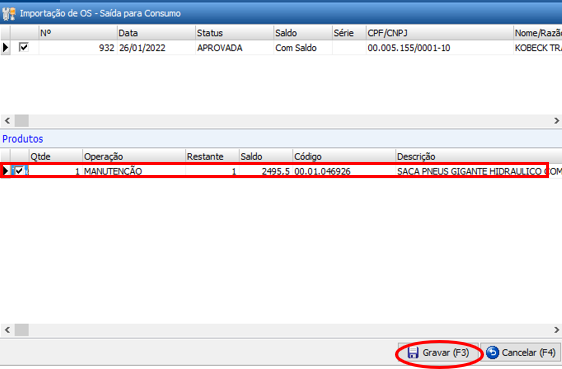Click the window title bar icon
The image size is (562, 369).
(9, 14)
